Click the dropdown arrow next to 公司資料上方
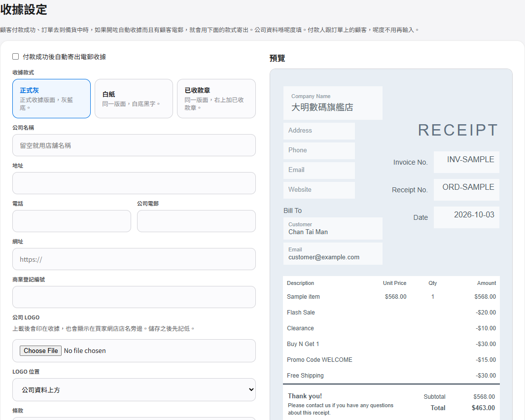This screenshot has width=525, height=420. click(x=251, y=389)
